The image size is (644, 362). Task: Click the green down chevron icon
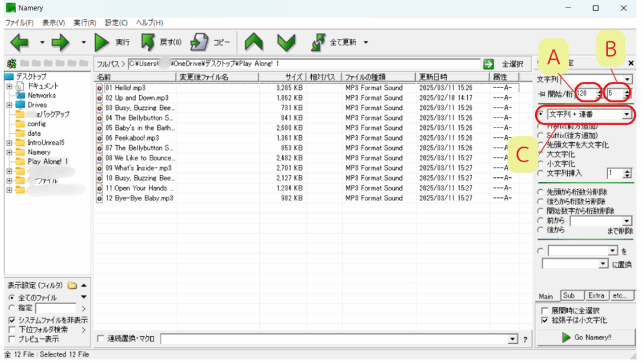click(x=286, y=43)
